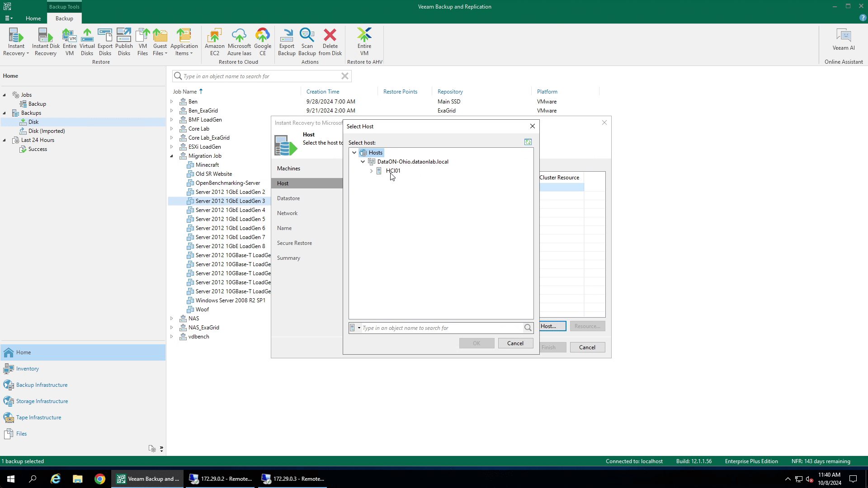The width and height of the screenshot is (868, 488).
Task: Open Files view in navigation pane
Action: click(21, 434)
